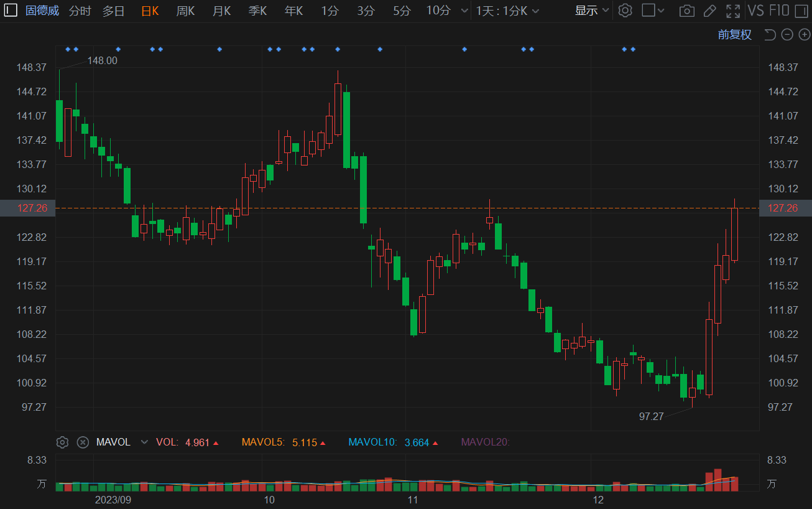
Task: Click the latest red candlestick at 127.26
Action: tap(734, 234)
